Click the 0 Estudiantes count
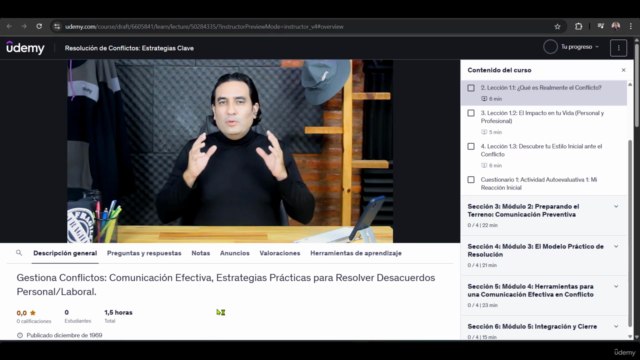The height and width of the screenshot is (360, 640). pyautogui.click(x=67, y=313)
